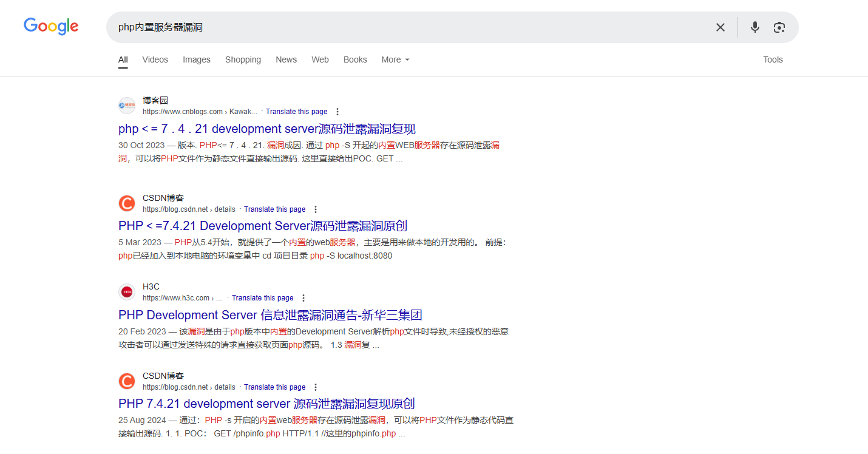
Task: Start voice search with microphone icon
Action: click(x=754, y=27)
